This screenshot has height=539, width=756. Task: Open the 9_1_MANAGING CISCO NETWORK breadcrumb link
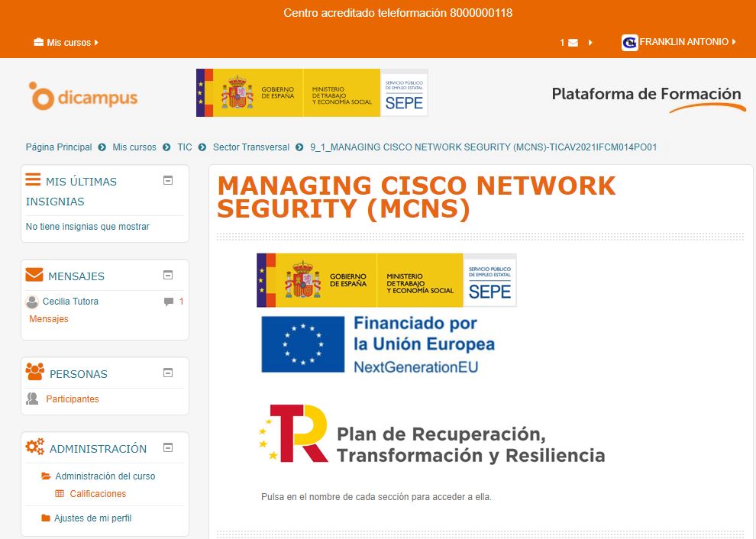click(x=483, y=147)
